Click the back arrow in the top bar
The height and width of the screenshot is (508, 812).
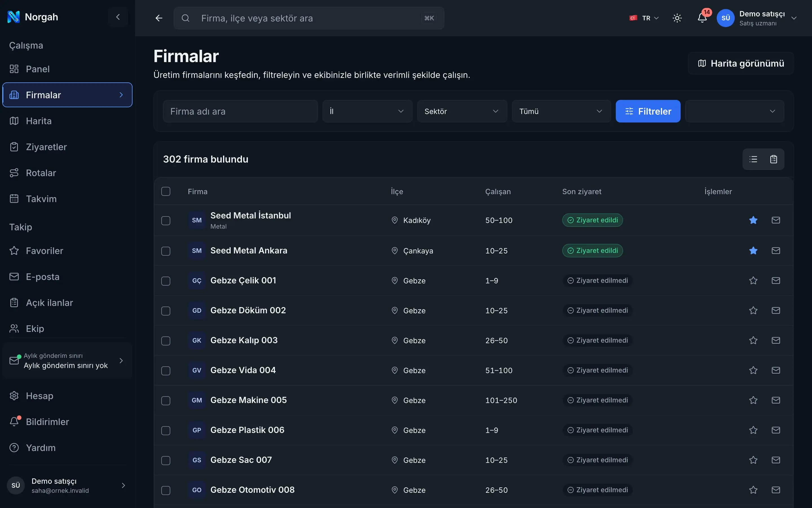pyautogui.click(x=159, y=18)
